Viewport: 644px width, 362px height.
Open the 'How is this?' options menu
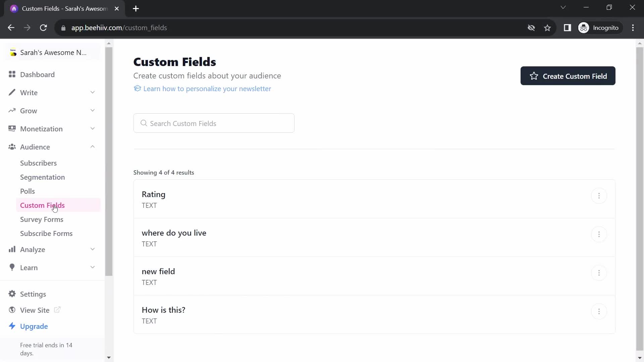[599, 311]
